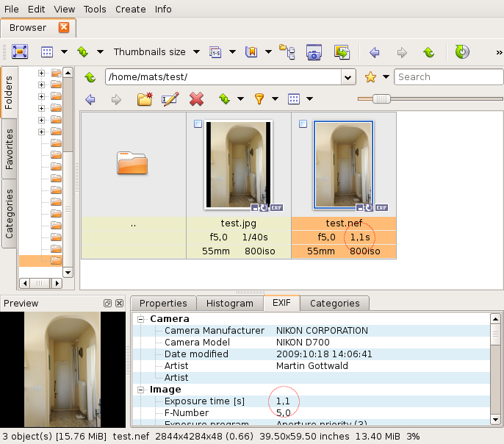Open dropdown arrow next to thumbnails grid icon
The height and width of the screenshot is (444, 504).
(65, 51)
